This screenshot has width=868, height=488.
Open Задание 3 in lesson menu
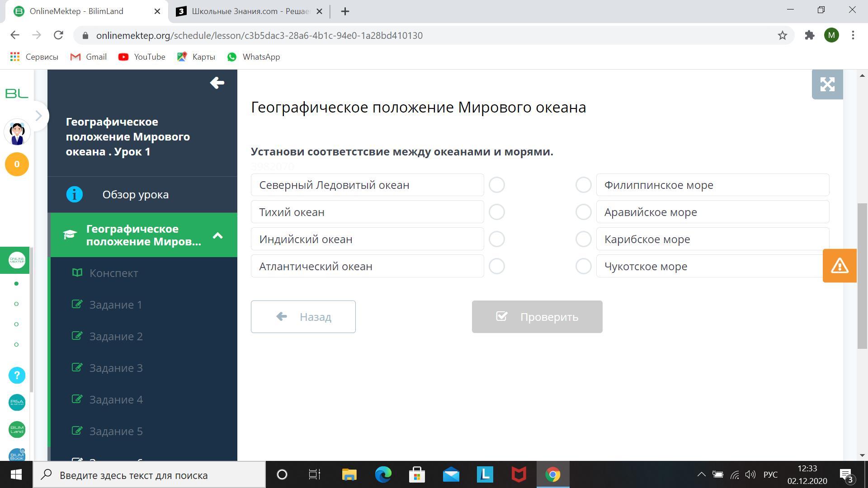[116, 368]
